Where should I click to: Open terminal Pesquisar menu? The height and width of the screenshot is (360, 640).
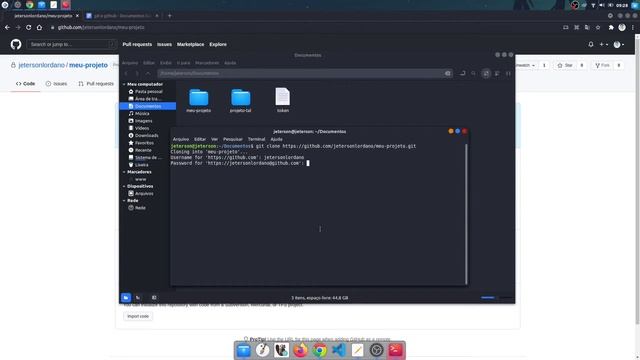pos(233,139)
